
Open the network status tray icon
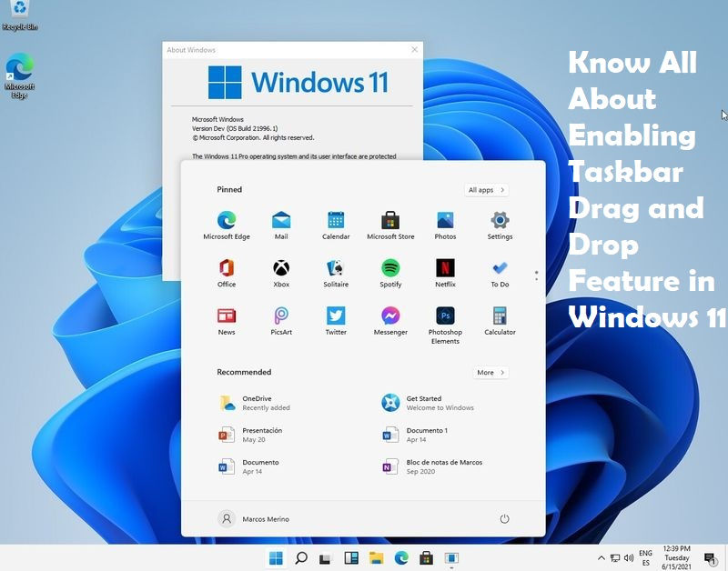pos(615,558)
